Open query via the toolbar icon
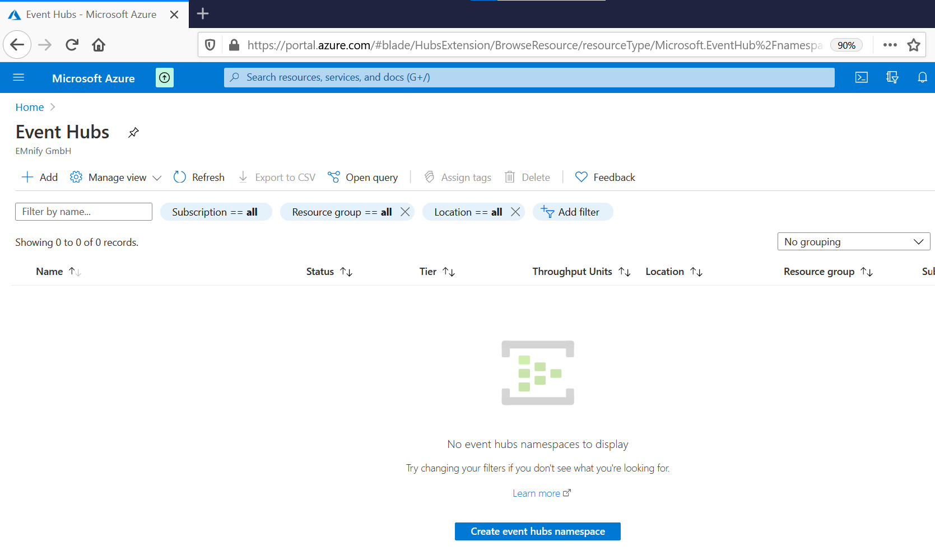Image resolution: width=935 pixels, height=560 pixels. tap(334, 177)
